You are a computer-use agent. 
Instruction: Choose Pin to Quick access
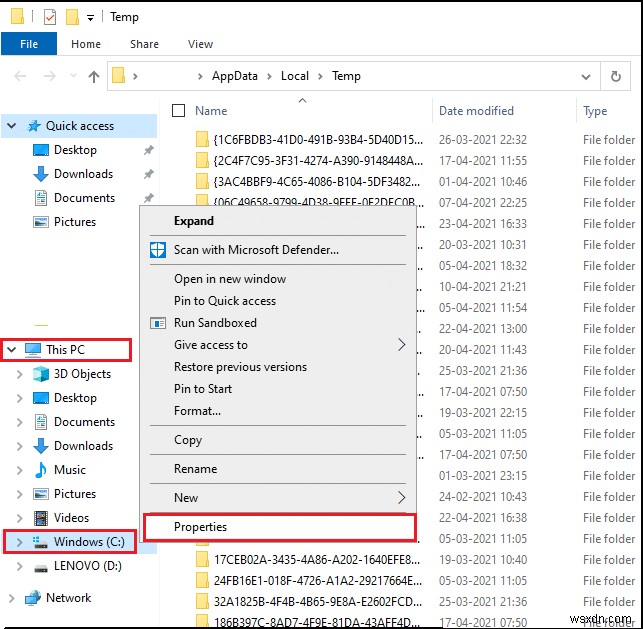(225, 301)
